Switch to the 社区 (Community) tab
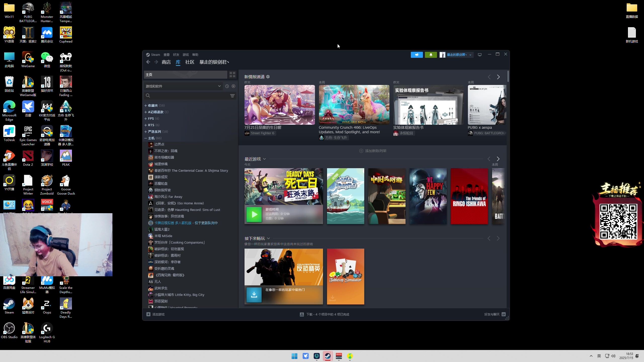 click(x=190, y=62)
